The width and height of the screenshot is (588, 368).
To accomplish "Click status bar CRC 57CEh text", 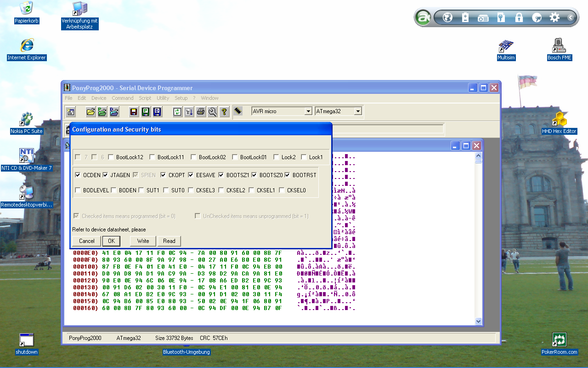I will point(214,338).
